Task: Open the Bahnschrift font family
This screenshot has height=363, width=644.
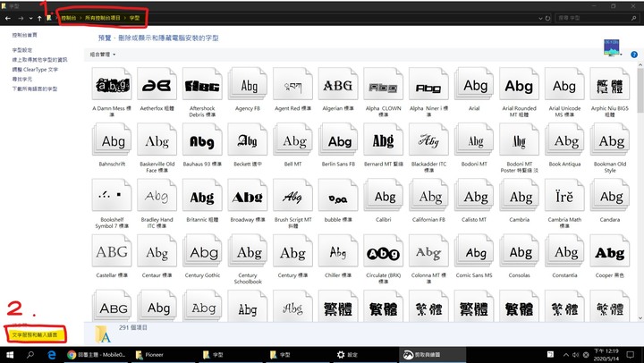Action: tap(112, 140)
